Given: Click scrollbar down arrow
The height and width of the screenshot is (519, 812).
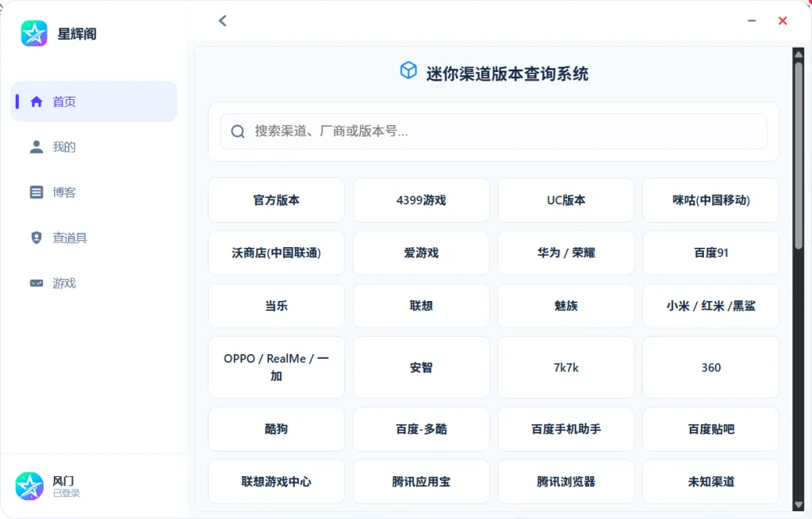Looking at the screenshot, I should pyautogui.click(x=798, y=505).
